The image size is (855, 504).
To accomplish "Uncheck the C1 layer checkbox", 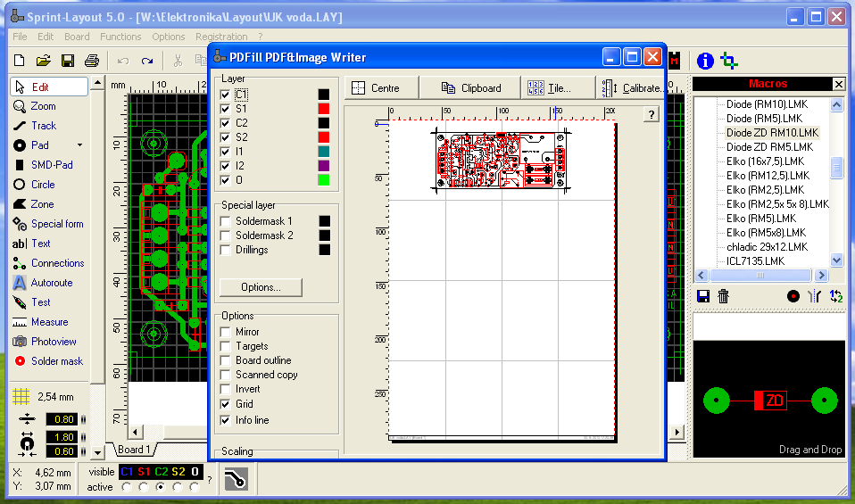I will pos(225,95).
